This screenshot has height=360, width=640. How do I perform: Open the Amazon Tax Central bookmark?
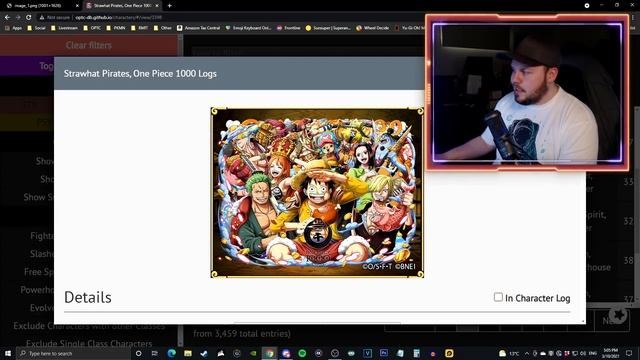tap(198, 28)
